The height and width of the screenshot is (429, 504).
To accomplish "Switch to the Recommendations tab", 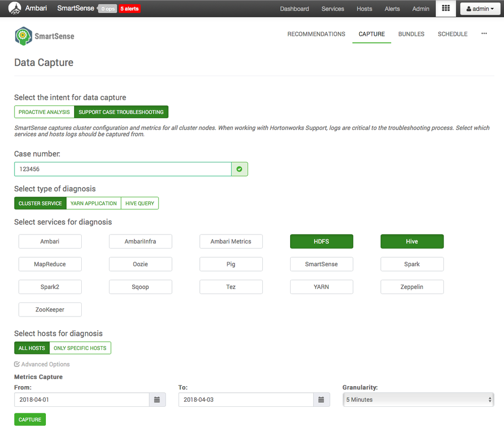I will (316, 34).
